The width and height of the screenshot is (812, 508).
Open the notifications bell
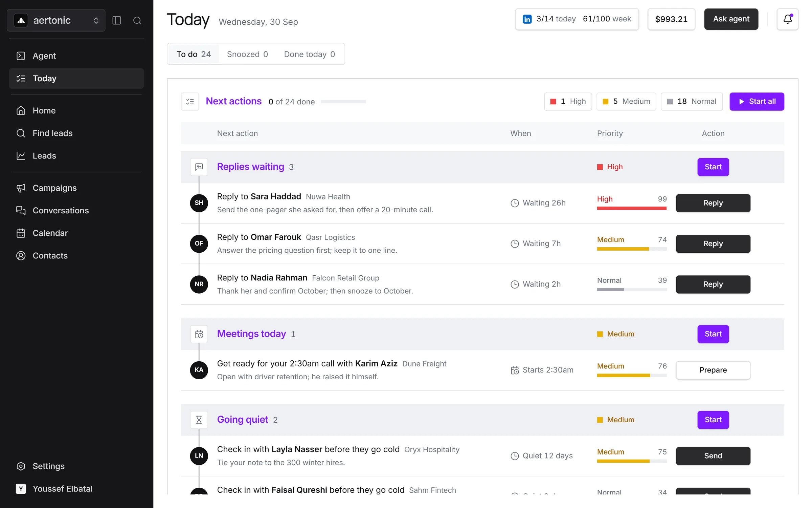(787, 19)
